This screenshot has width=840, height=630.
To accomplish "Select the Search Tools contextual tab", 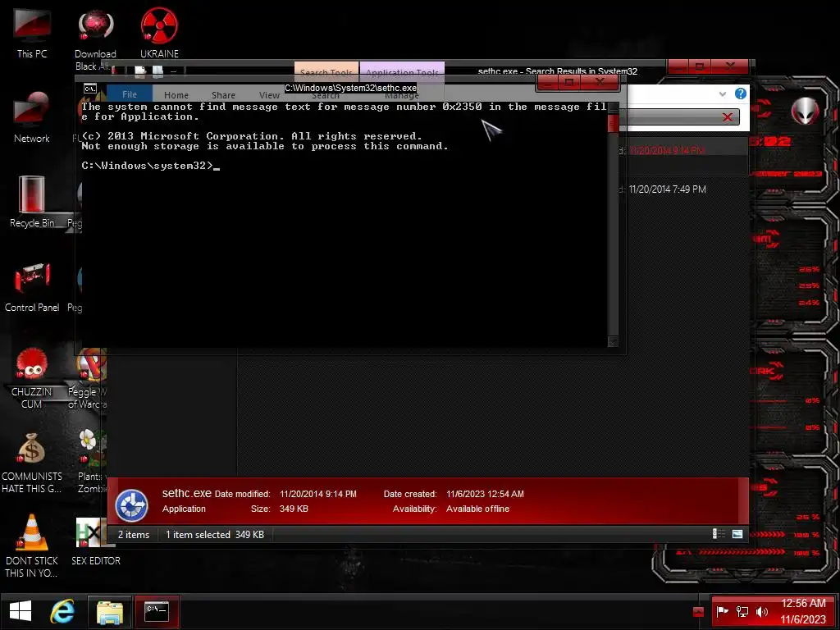I will point(326,72).
